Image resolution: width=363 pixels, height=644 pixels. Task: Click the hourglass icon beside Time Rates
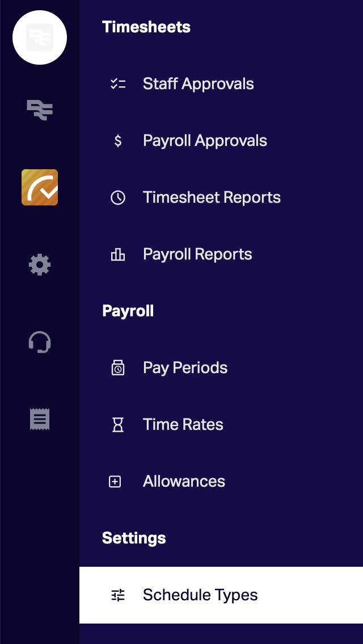(x=118, y=425)
